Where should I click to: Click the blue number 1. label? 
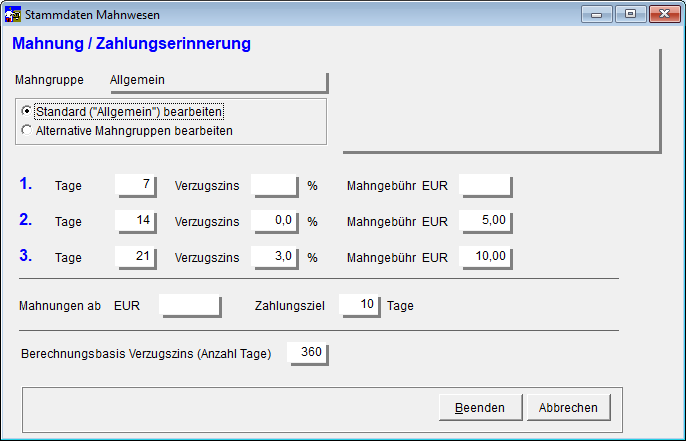tap(26, 184)
